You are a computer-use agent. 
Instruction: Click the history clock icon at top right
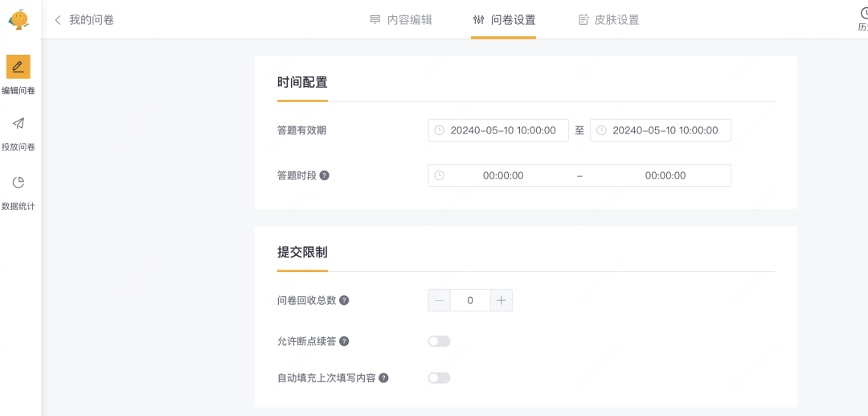pos(863,13)
